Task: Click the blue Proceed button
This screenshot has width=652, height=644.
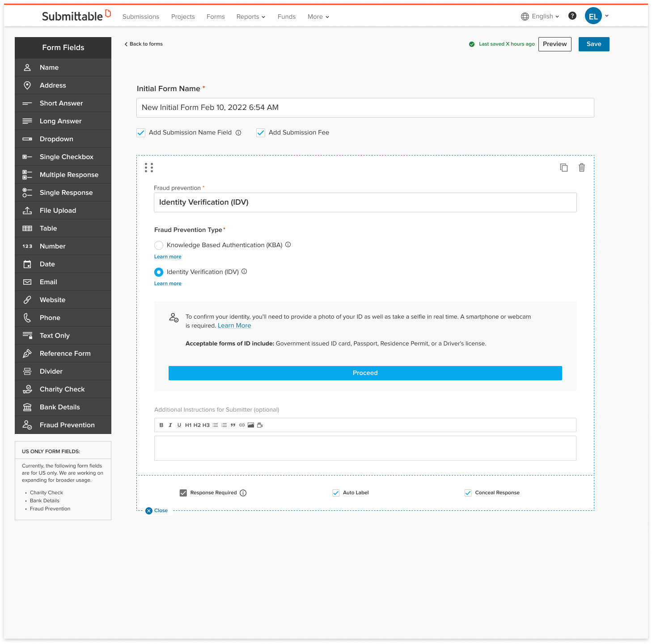Action: 365,373
